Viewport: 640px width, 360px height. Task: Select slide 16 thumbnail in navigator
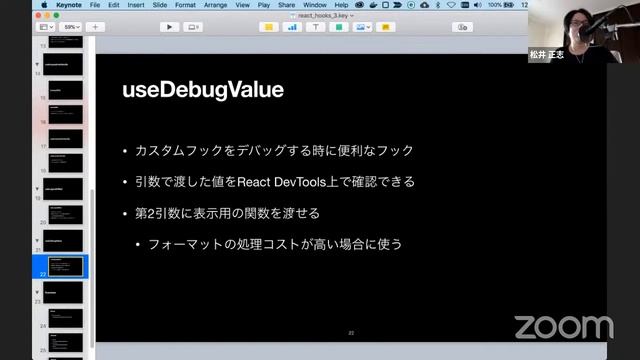coord(65,114)
